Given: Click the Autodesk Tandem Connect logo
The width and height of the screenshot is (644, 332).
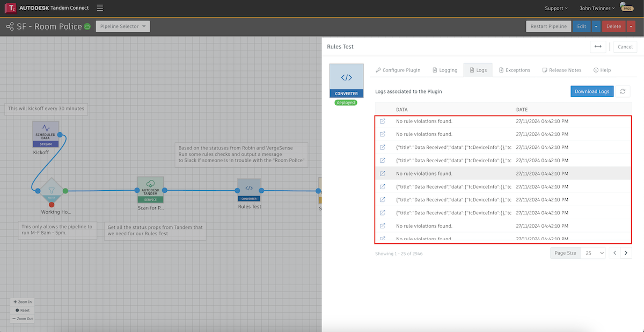Looking at the screenshot, I should pyautogui.click(x=47, y=8).
